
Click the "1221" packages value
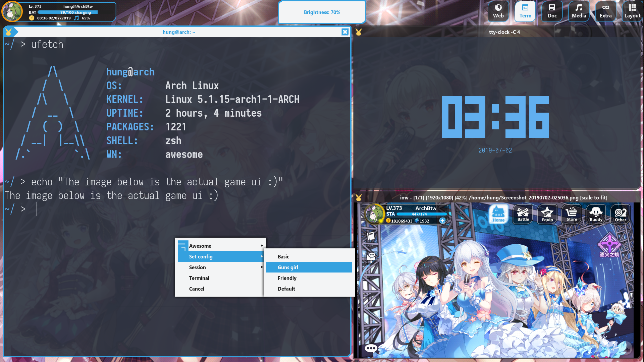176,127
